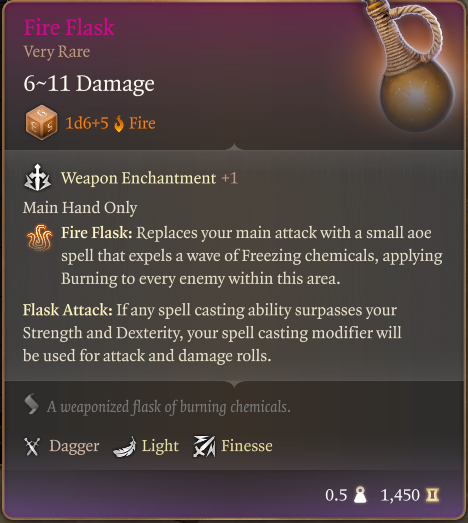Click the Main Hand Only text
This screenshot has height=523, width=468.
click(80, 208)
